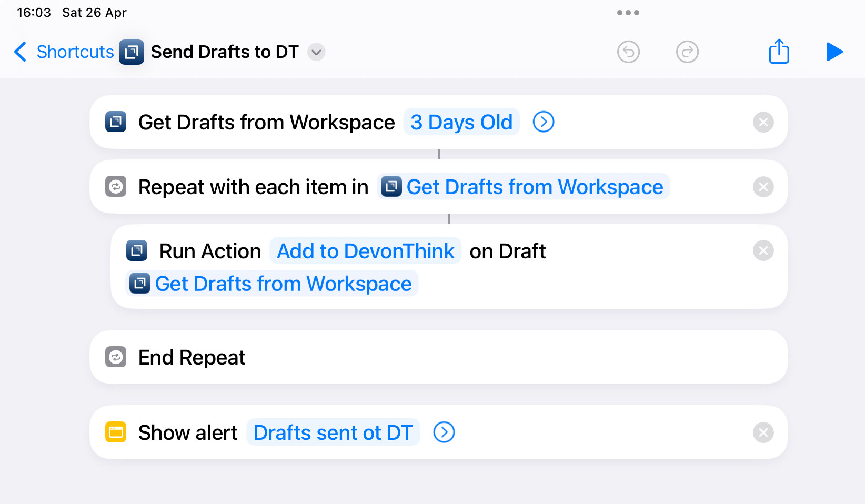This screenshot has width=865, height=504.
Task: Delete the Show alert action
Action: coord(763,432)
